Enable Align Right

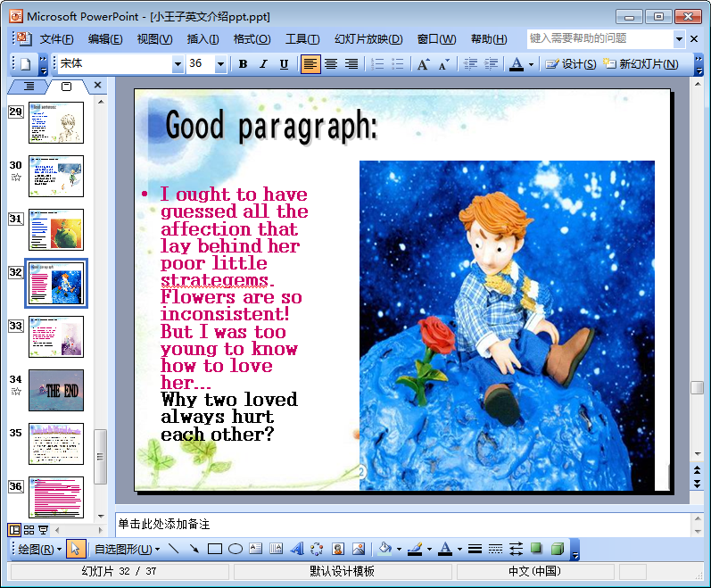coord(351,64)
